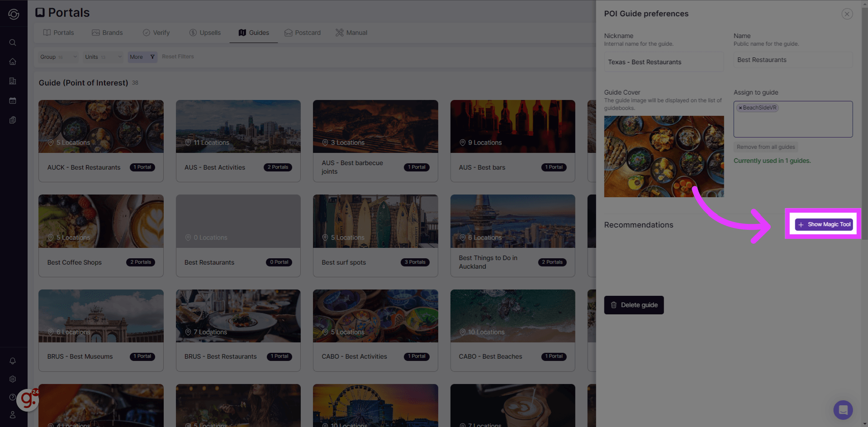Select the Home icon in the sidebar

(x=13, y=62)
